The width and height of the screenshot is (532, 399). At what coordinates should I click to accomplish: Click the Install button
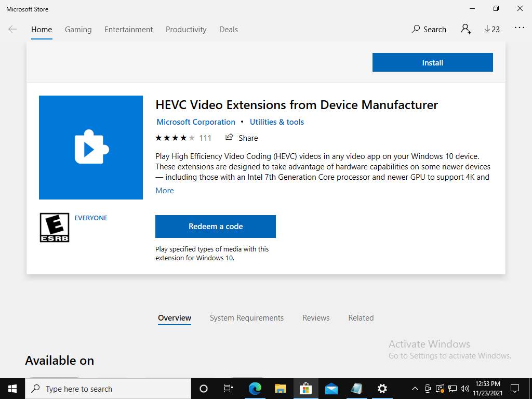click(x=433, y=62)
